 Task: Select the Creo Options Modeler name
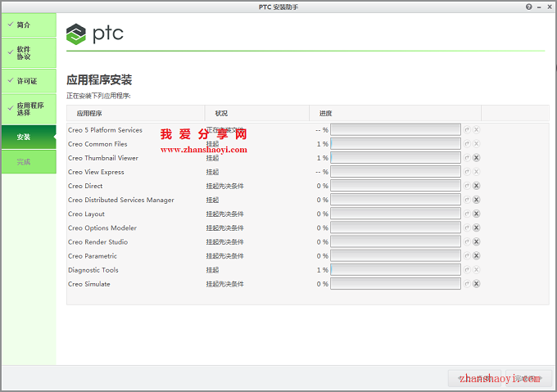click(x=102, y=228)
